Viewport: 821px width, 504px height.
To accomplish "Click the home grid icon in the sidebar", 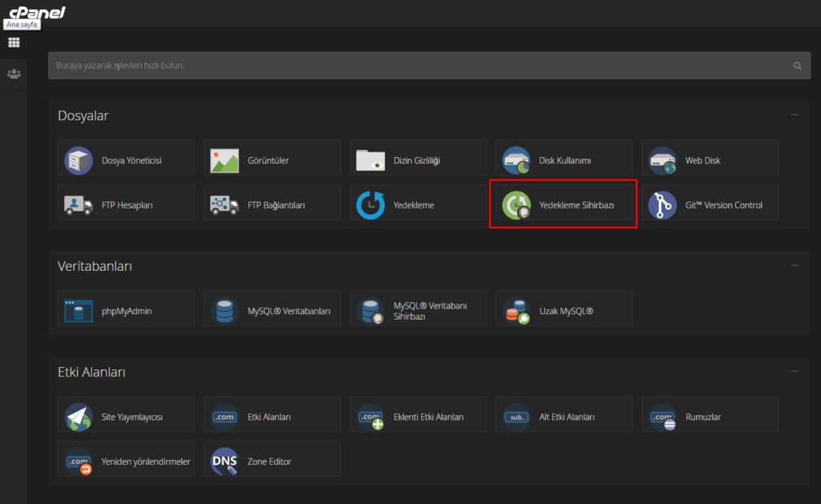I will coord(14,42).
